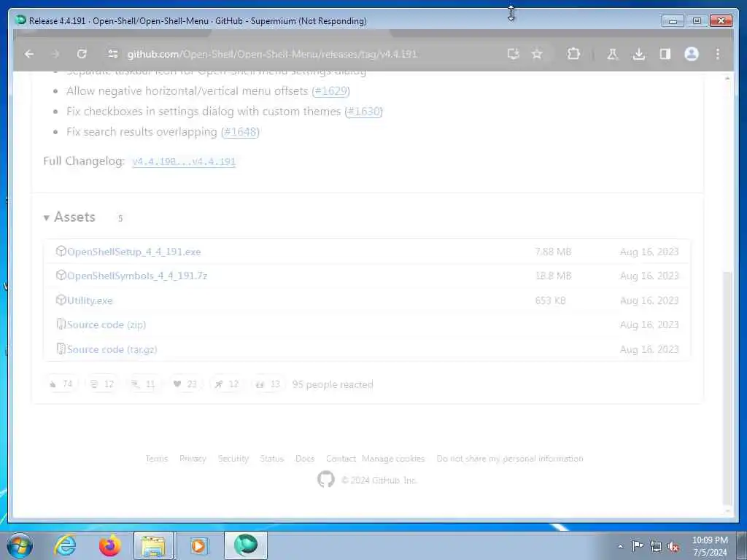The width and height of the screenshot is (747, 560).
Task: Click the GitHub octocat logo in footer
Action: 326,479
